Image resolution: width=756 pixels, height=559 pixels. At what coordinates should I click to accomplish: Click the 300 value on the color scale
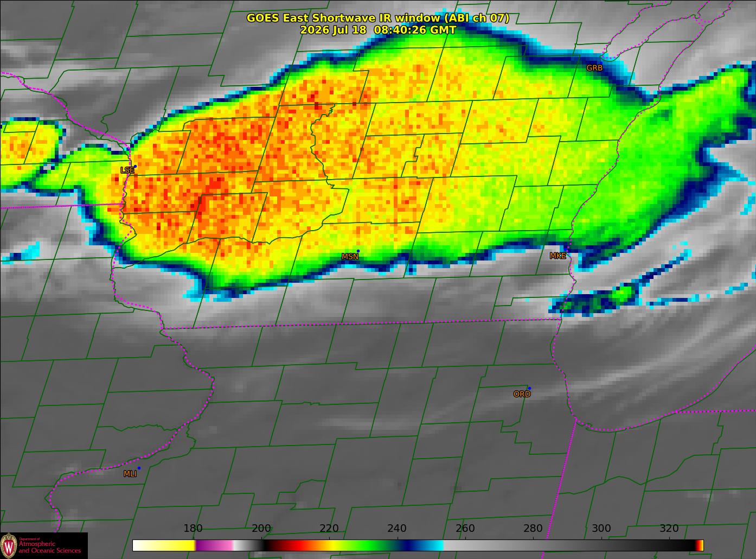tap(601, 529)
